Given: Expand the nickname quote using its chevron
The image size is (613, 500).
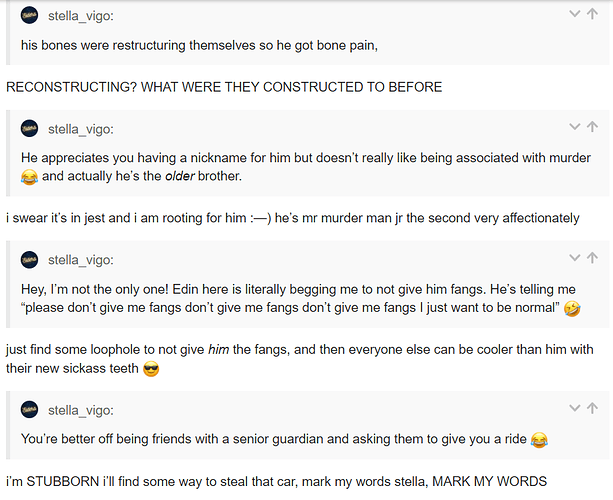Looking at the screenshot, I should 575,127.
